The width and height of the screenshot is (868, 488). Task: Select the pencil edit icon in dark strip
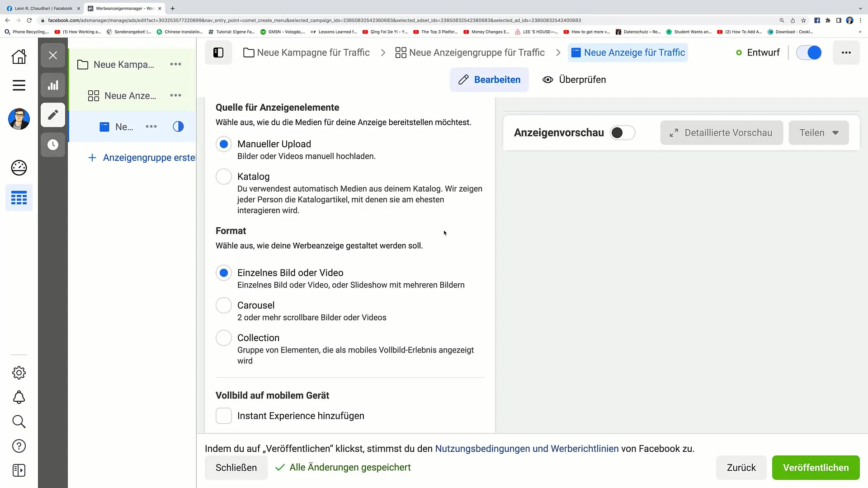(x=53, y=115)
